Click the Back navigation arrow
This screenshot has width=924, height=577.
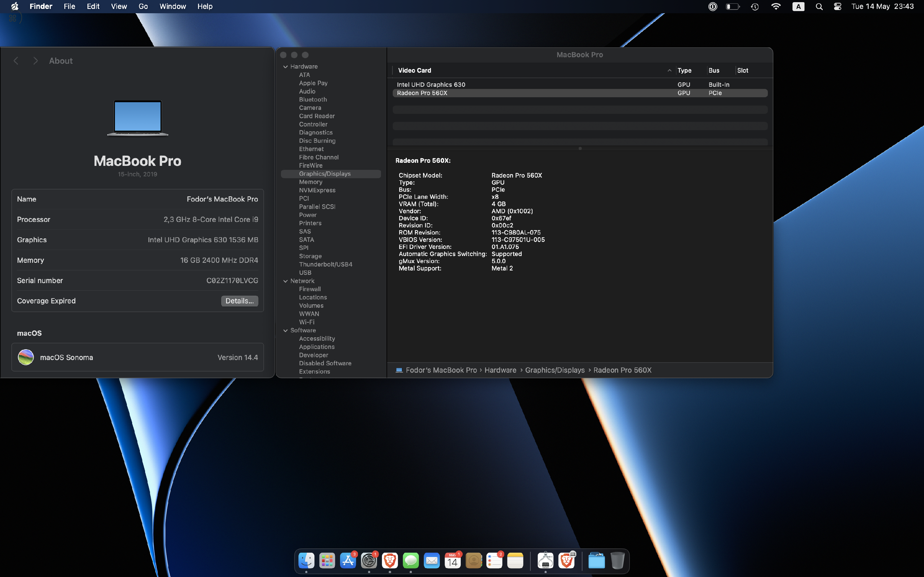click(x=15, y=61)
